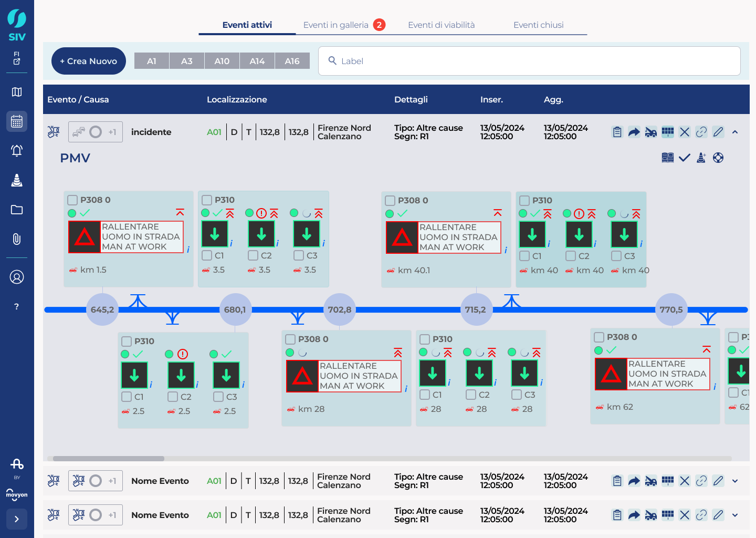Open the alarm bell section in sidebar

click(x=17, y=151)
